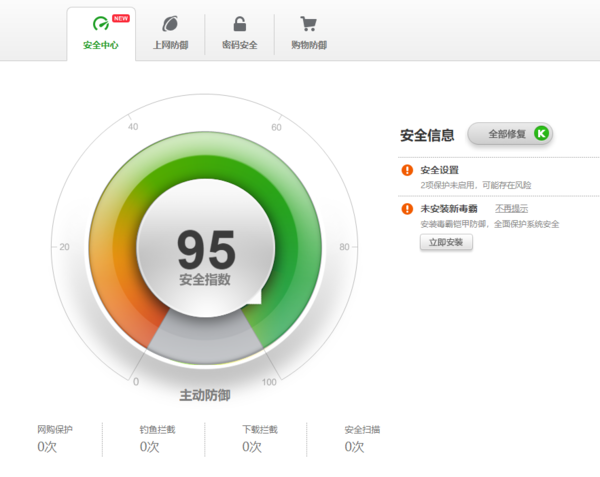Click the green K icon on 全部修复
The image size is (600, 477).
[x=541, y=133]
